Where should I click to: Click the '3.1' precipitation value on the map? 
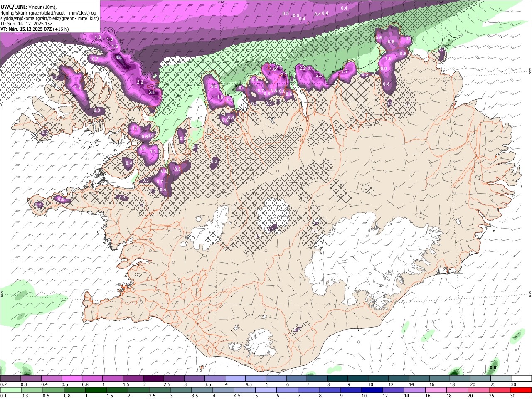(x=152, y=92)
